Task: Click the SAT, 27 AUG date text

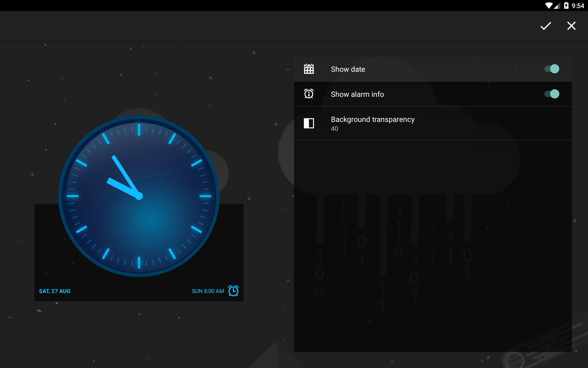Action: click(55, 291)
